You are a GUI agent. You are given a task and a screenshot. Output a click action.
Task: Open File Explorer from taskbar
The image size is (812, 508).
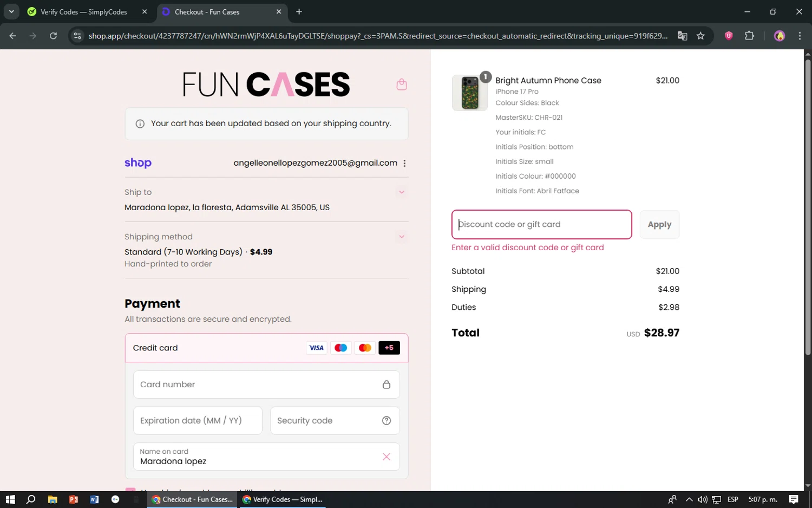pos(53,499)
